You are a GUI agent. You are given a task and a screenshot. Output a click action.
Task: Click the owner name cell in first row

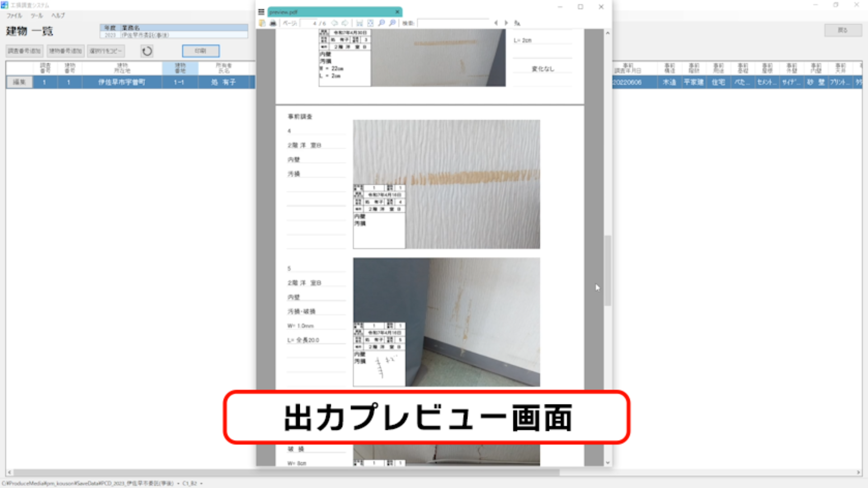coord(224,82)
